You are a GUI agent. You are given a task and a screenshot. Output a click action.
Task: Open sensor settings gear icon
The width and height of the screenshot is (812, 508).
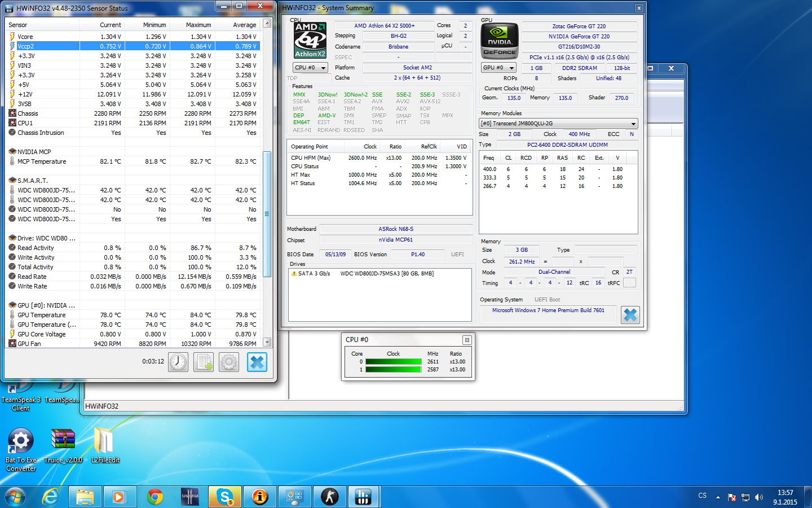[x=229, y=362]
